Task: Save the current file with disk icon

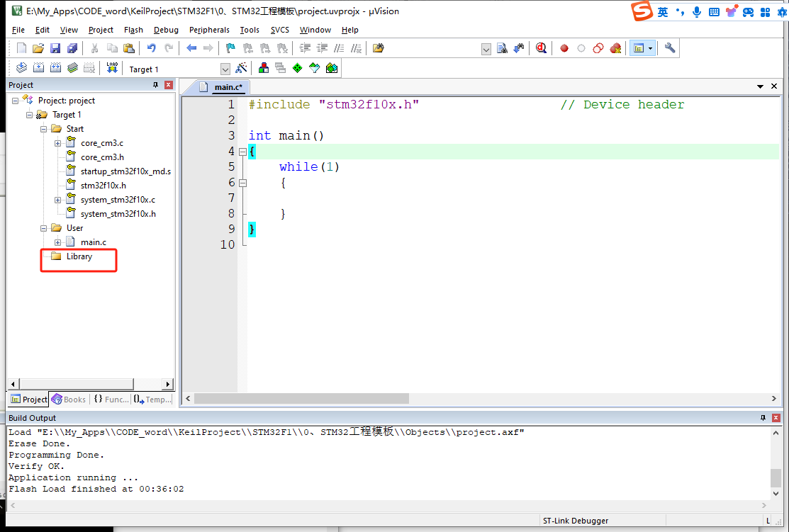Action: coord(55,48)
